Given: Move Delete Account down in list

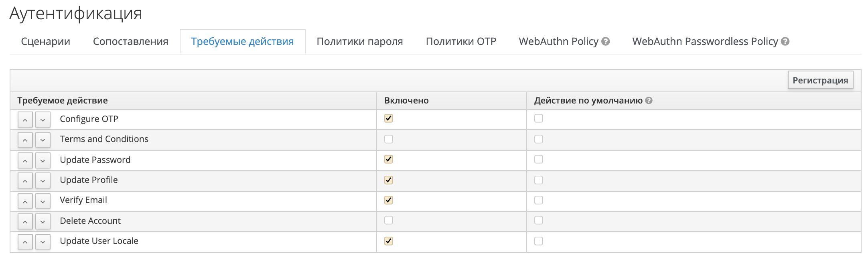Looking at the screenshot, I should click(43, 221).
